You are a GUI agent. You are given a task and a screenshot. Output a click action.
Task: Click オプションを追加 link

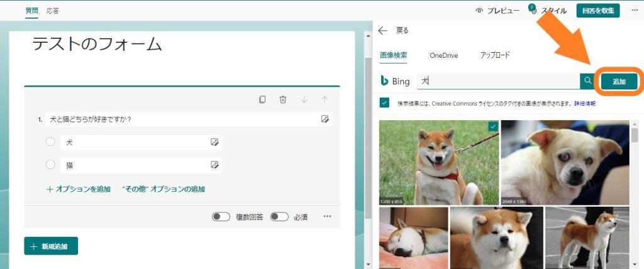click(x=79, y=189)
